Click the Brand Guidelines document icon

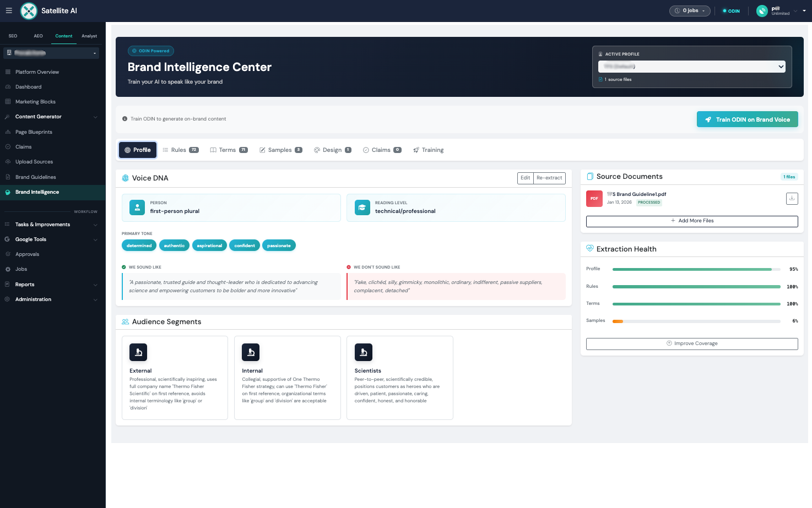[8, 177]
